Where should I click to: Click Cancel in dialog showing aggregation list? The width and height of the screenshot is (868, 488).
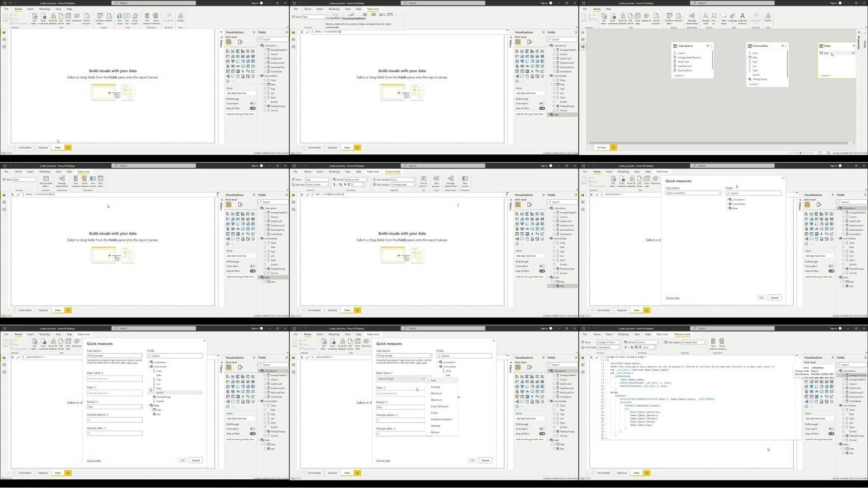486,460
